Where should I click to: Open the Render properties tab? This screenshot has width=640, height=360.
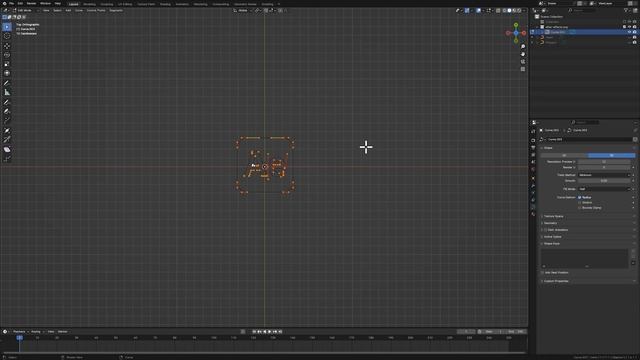pyautogui.click(x=533, y=140)
